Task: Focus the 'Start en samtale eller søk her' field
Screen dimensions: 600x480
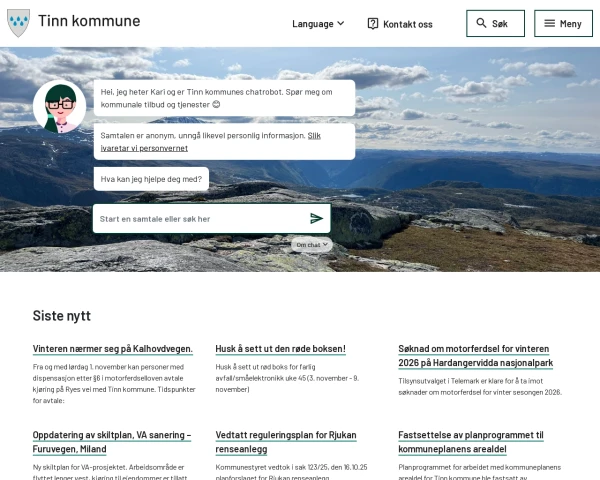Action: pyautogui.click(x=212, y=219)
